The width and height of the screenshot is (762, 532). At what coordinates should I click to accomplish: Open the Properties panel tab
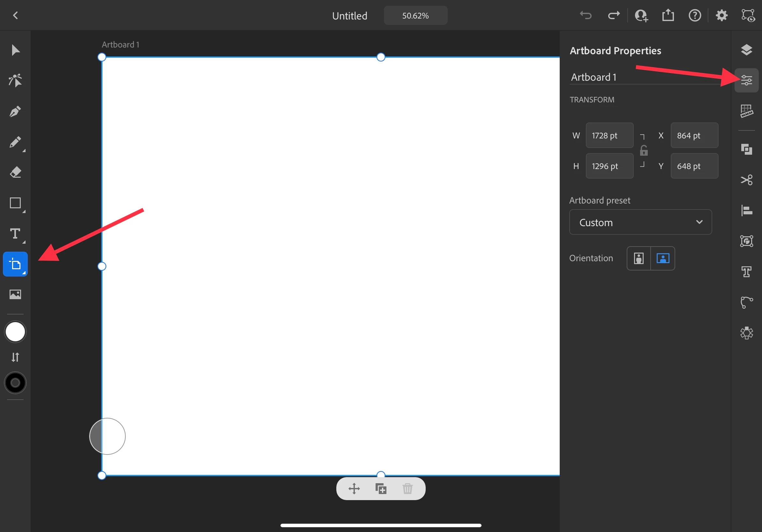point(746,80)
